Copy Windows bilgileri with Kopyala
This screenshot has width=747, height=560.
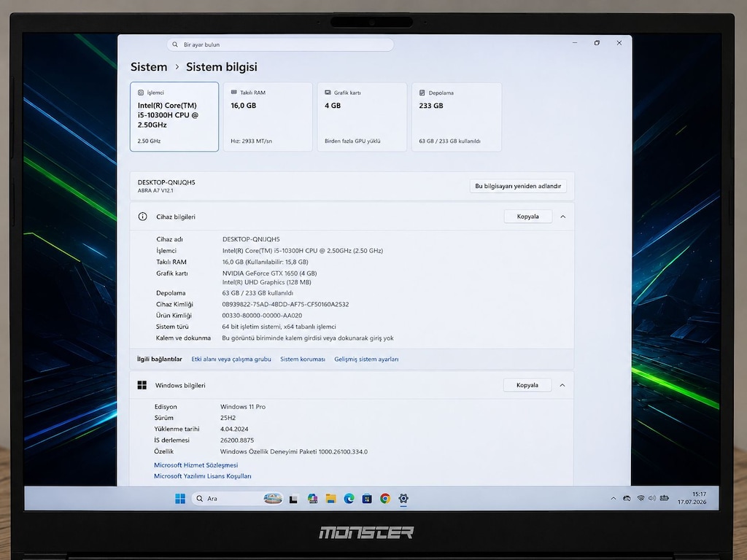(x=527, y=385)
